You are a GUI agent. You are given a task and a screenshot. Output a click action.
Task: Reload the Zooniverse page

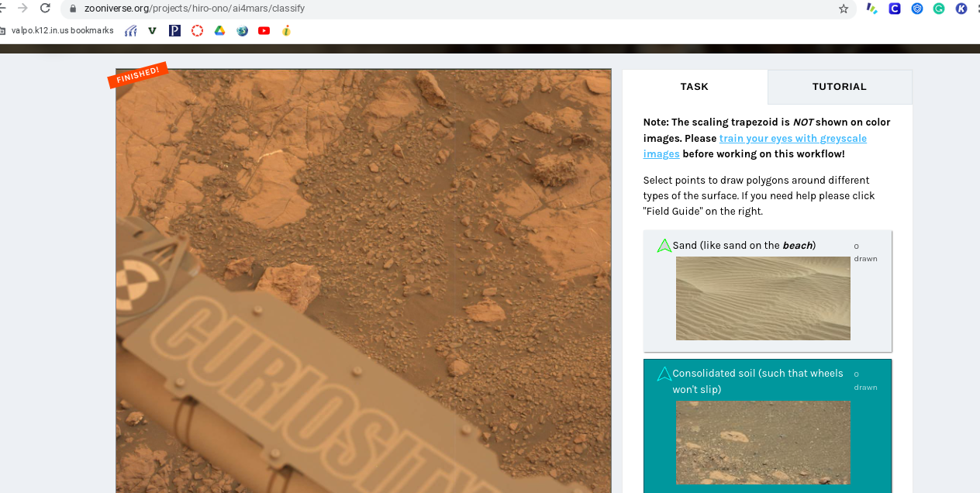[x=45, y=9]
